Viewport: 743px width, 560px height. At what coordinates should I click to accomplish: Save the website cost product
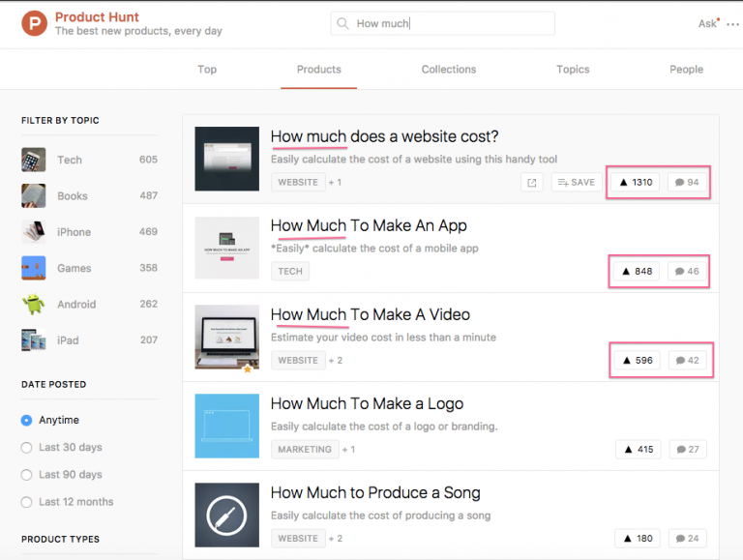pos(575,182)
